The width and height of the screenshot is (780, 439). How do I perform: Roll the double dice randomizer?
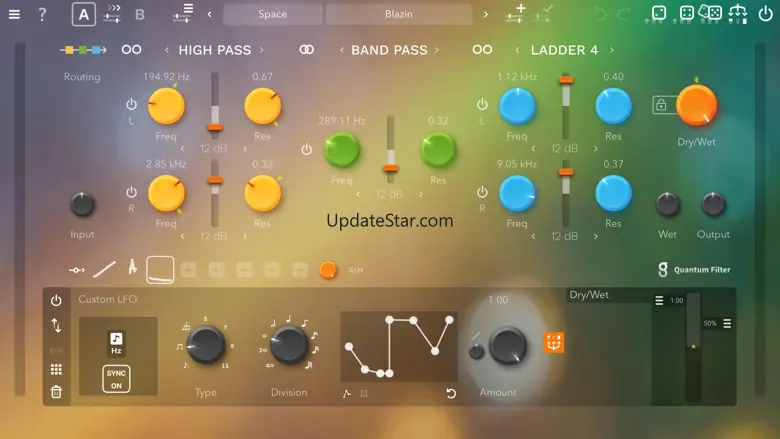coord(686,13)
